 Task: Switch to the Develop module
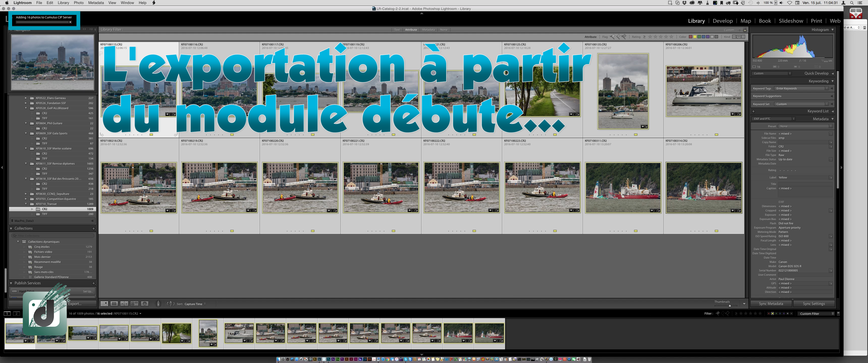722,21
